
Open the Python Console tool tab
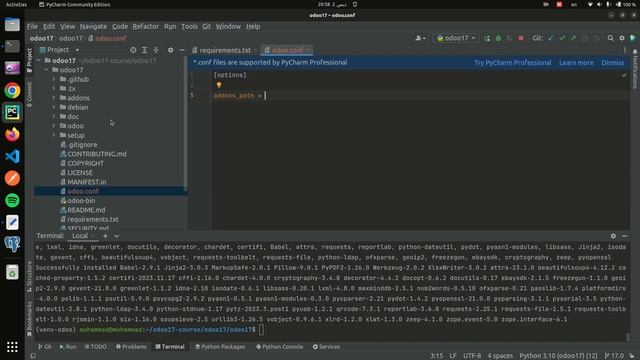pyautogui.click(x=280, y=347)
